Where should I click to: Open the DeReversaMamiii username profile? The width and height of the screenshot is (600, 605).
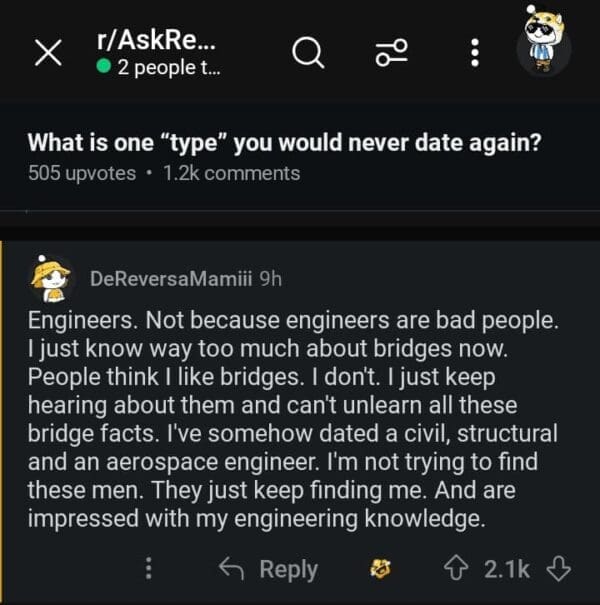[x=170, y=279]
